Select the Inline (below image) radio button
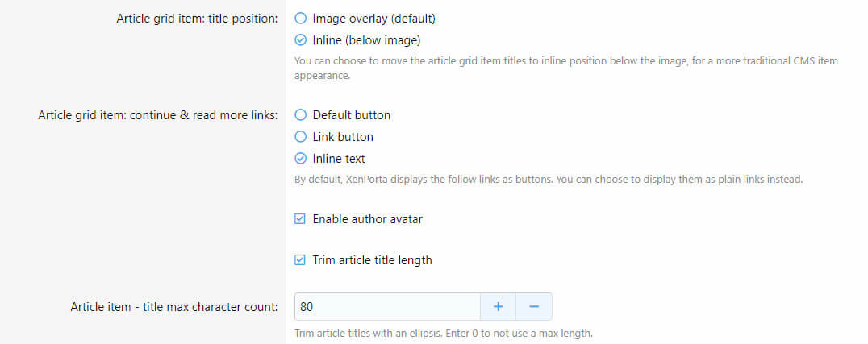The image size is (868, 344). click(301, 39)
